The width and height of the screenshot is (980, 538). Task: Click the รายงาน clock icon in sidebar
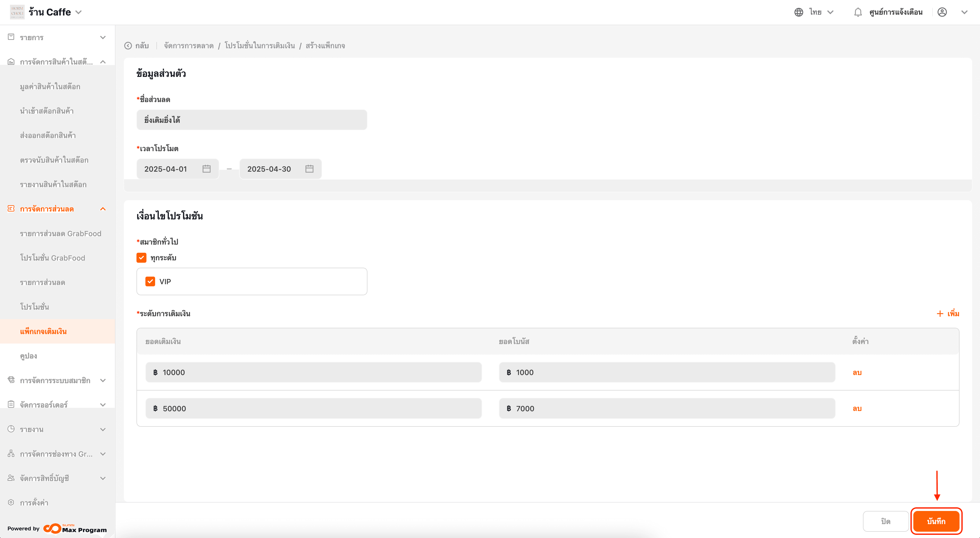click(11, 429)
